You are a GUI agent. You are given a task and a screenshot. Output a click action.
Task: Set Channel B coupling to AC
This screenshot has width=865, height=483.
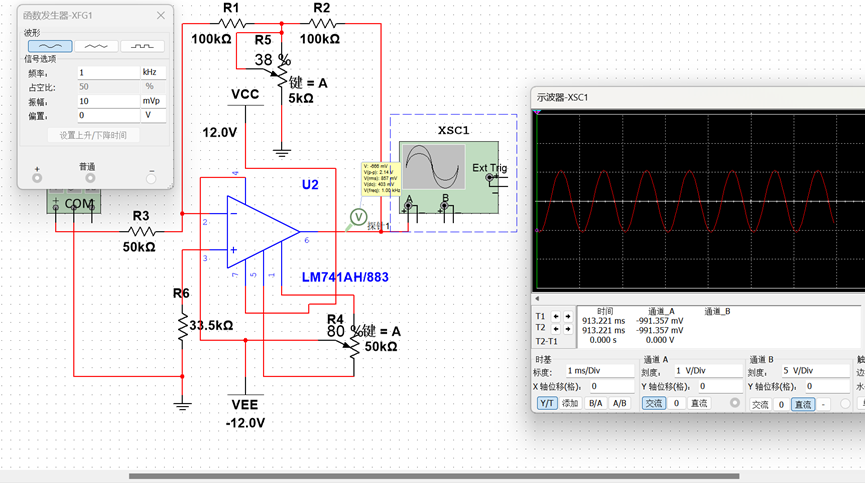[x=760, y=404]
